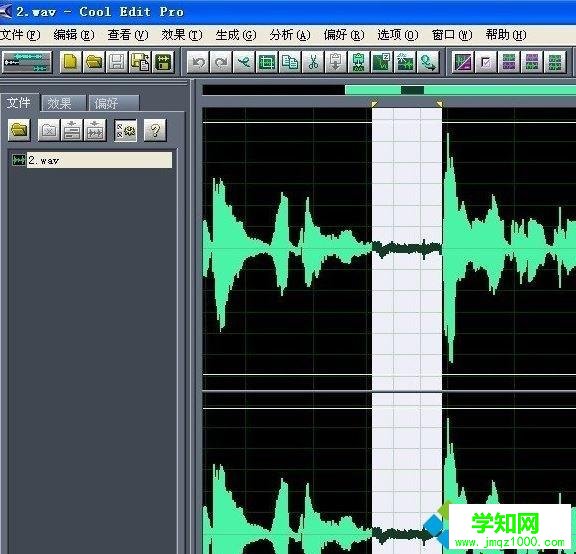Switch to the 效果 panel tab
Screen dimensions: 576x554
point(63,104)
